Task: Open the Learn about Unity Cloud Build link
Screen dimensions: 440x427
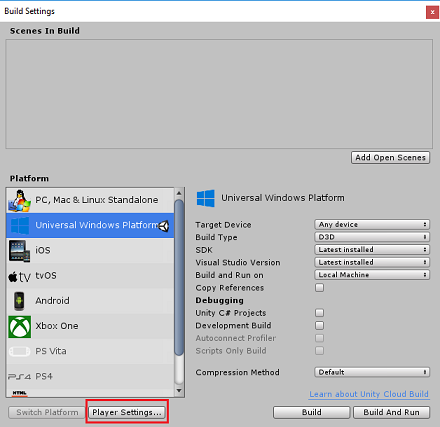Action: (369, 394)
